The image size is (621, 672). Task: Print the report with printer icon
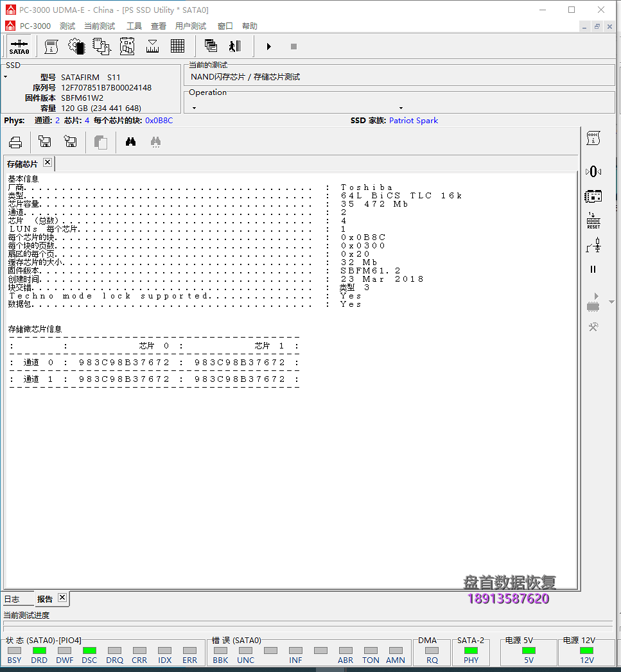tap(15, 142)
